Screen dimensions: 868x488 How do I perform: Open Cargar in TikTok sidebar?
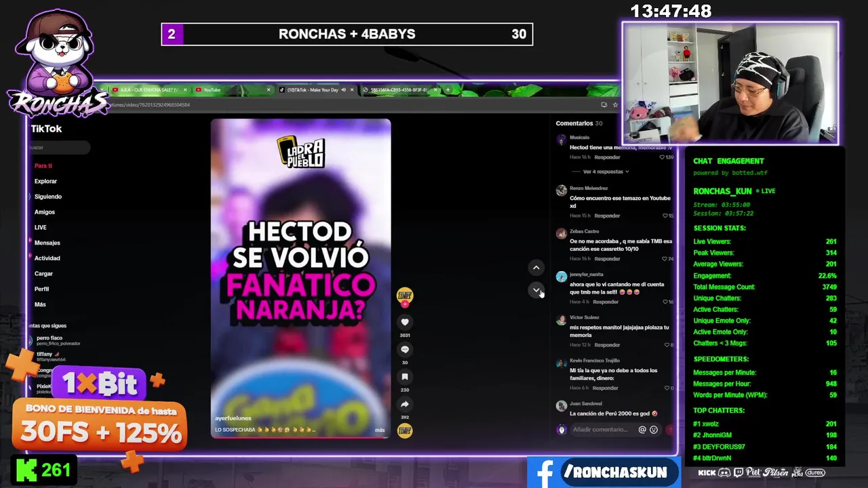click(43, 274)
